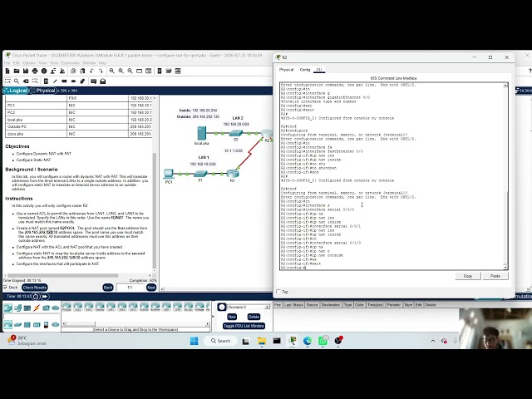Click the local.pka server icon
532x399 pixels.
coord(201,133)
